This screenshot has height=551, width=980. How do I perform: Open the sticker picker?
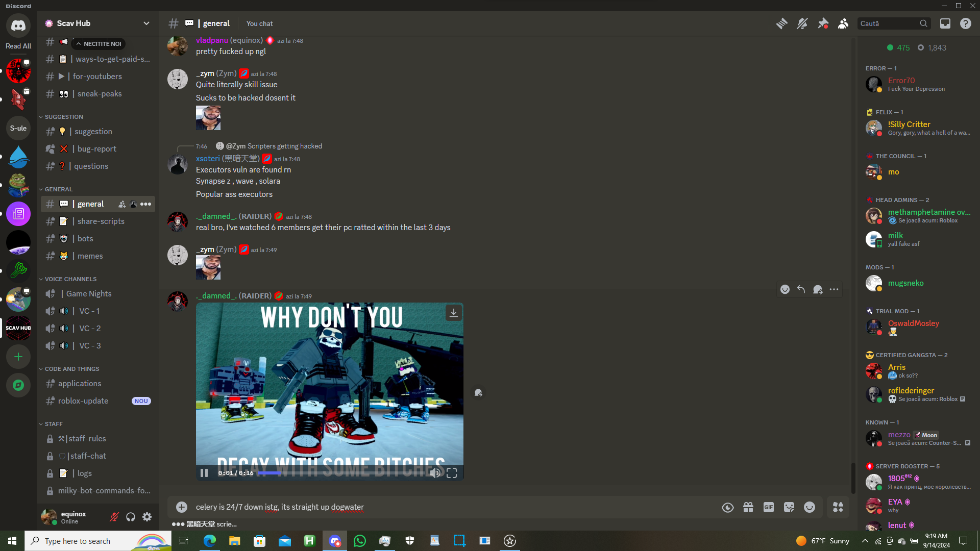[789, 507]
